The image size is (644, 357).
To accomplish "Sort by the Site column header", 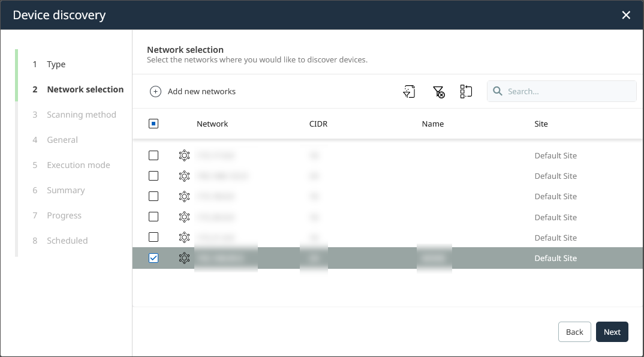I will (x=541, y=124).
